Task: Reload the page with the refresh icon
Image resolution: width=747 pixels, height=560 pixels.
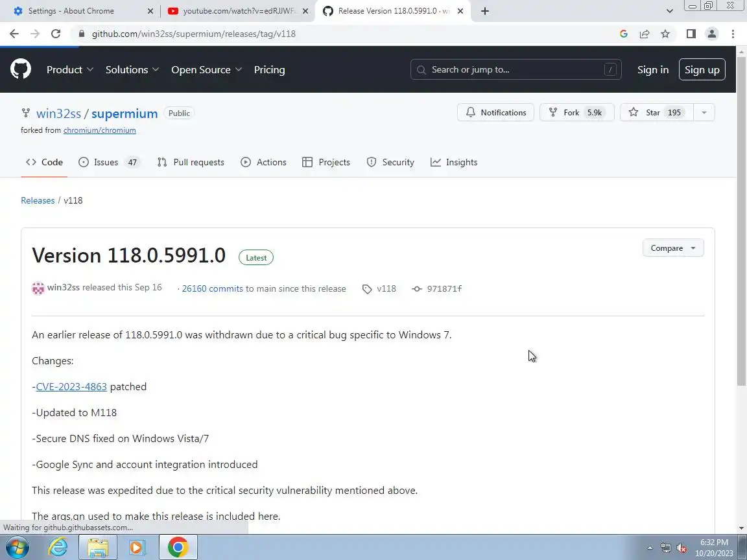Action: pos(56,34)
